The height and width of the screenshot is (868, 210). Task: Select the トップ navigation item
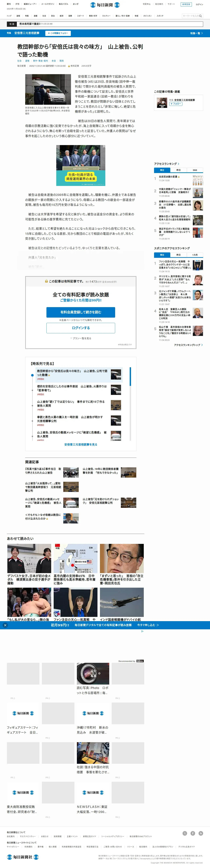9,16
